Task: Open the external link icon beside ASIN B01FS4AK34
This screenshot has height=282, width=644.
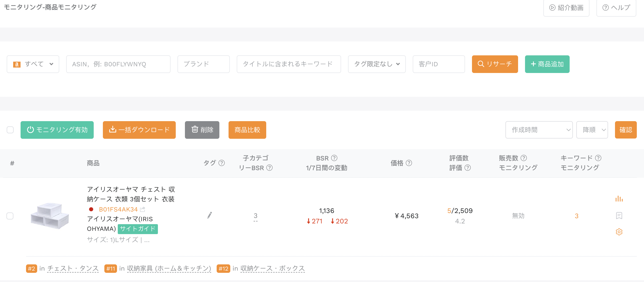Action: coord(143,209)
